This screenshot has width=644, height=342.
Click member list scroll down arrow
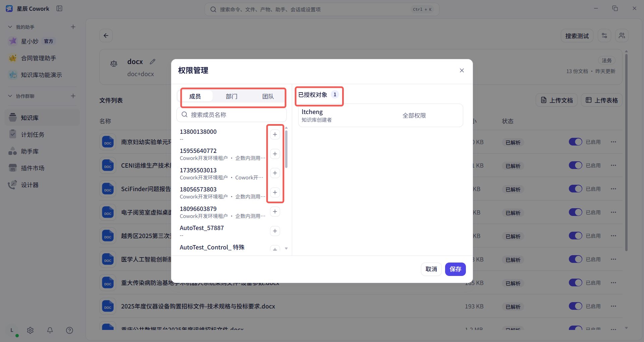pos(286,248)
